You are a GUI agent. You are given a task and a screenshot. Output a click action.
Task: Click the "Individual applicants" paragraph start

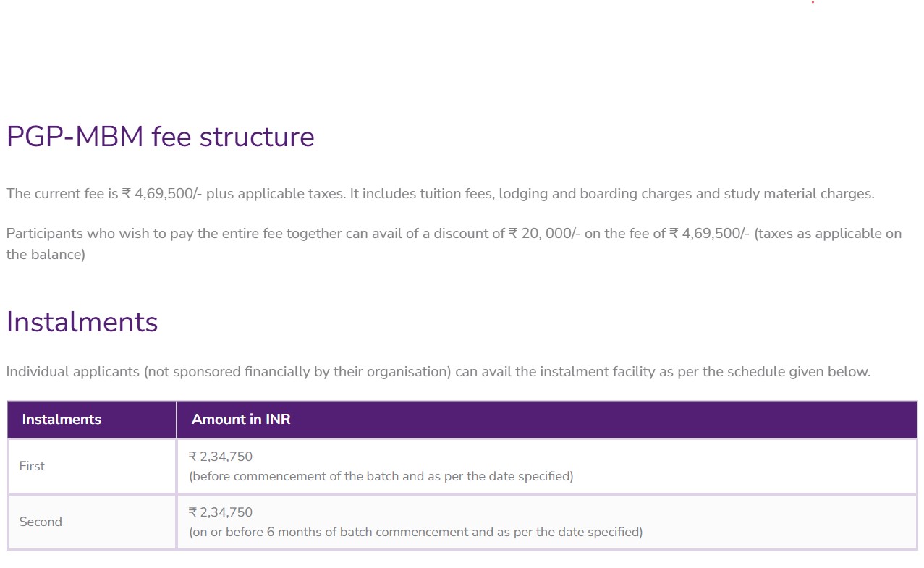pos(72,372)
